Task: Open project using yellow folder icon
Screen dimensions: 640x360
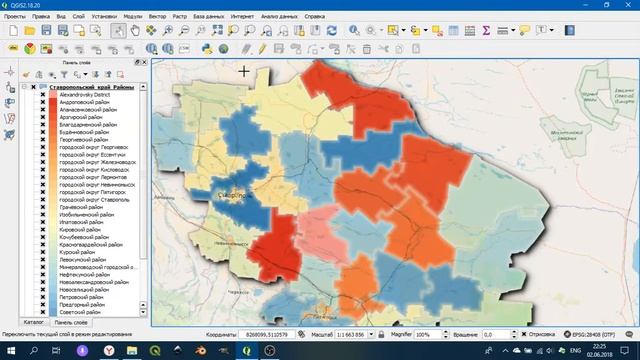Action: [30, 31]
